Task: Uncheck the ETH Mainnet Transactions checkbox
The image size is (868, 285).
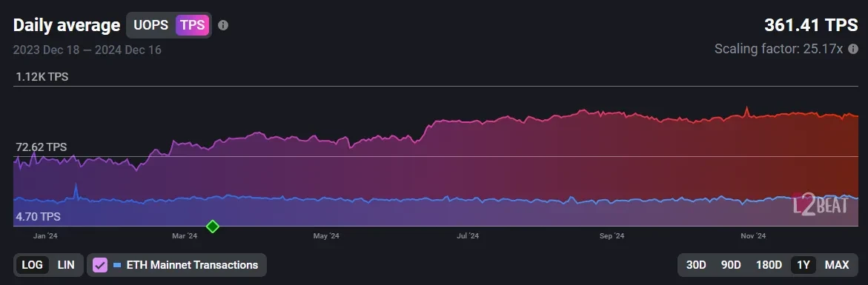Action: pos(100,265)
